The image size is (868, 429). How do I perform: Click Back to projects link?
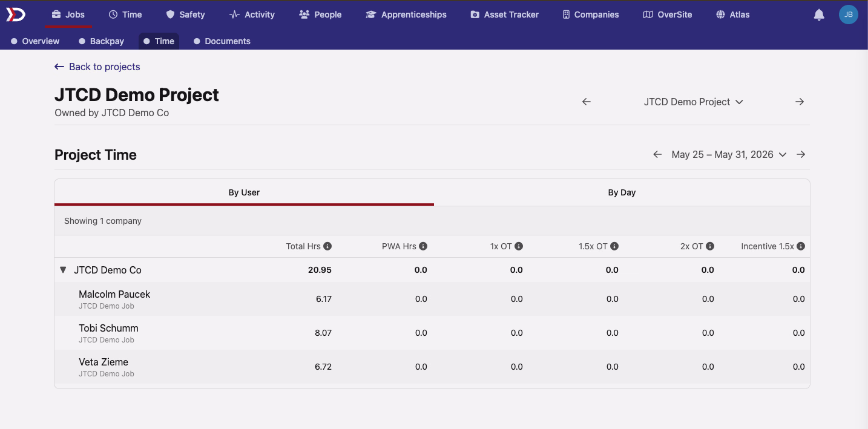(x=97, y=67)
